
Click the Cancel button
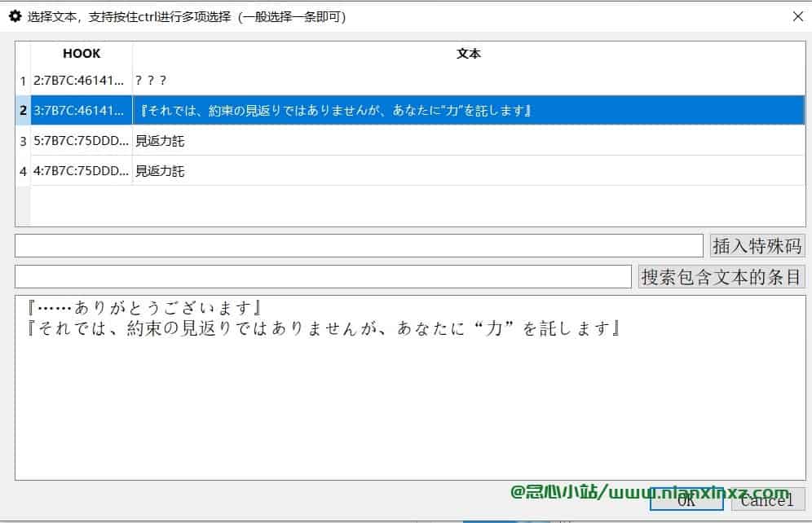pyautogui.click(x=768, y=499)
